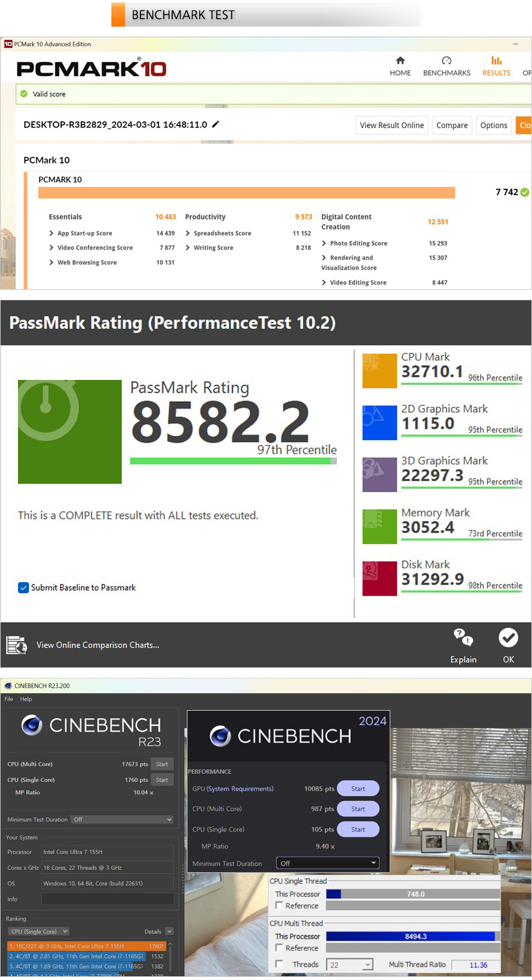This screenshot has height=980, width=532.
Task: Click Cinebench R23 title bar icon
Action: click(x=8, y=686)
